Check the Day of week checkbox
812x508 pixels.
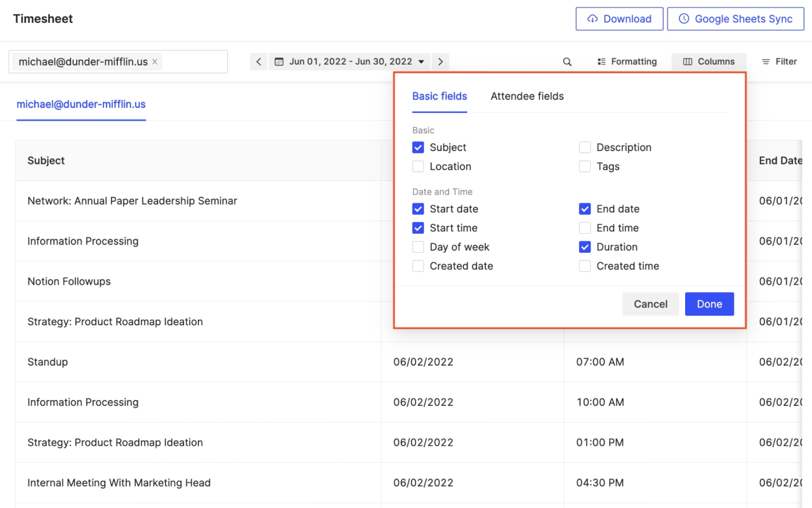418,247
